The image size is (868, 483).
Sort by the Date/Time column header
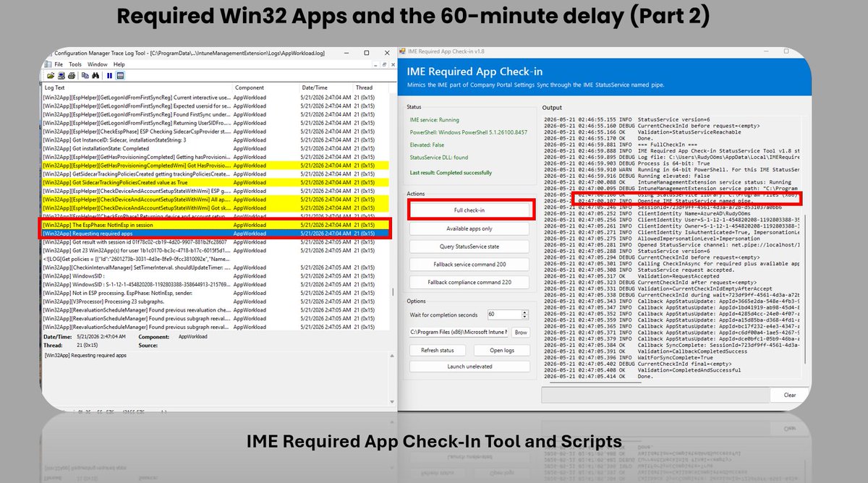(325, 87)
